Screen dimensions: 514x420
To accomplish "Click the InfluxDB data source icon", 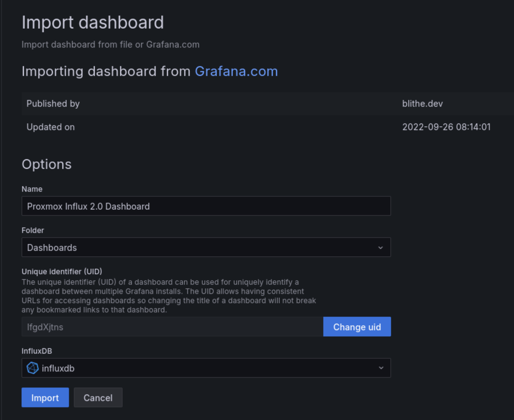I will point(32,368).
